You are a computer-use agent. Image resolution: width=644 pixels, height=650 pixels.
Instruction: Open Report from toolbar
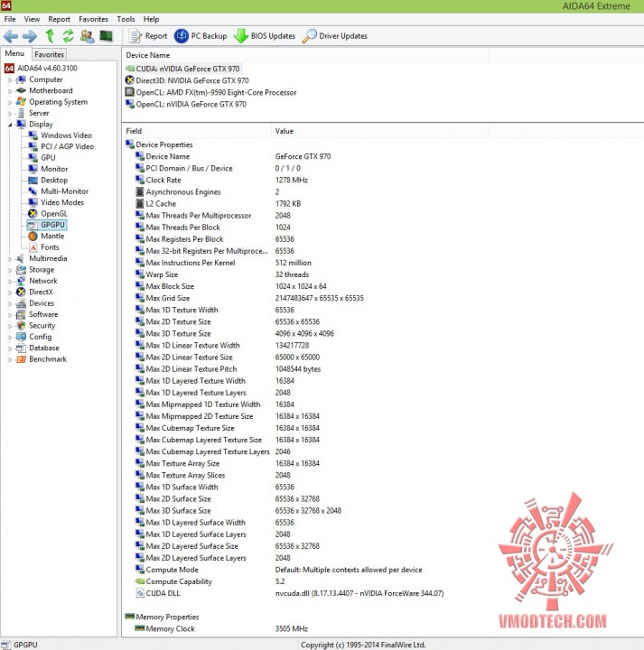[147, 36]
